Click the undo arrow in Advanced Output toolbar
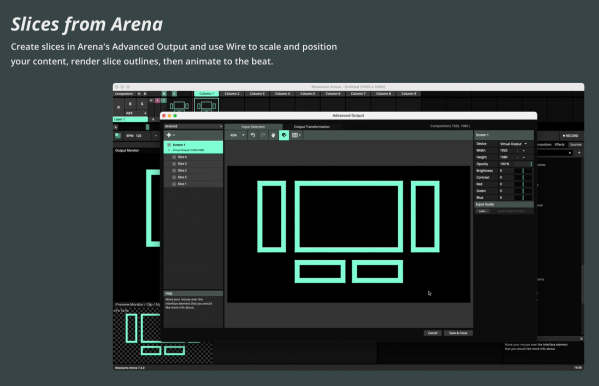Viewport: 599px width, 386px height. click(253, 135)
